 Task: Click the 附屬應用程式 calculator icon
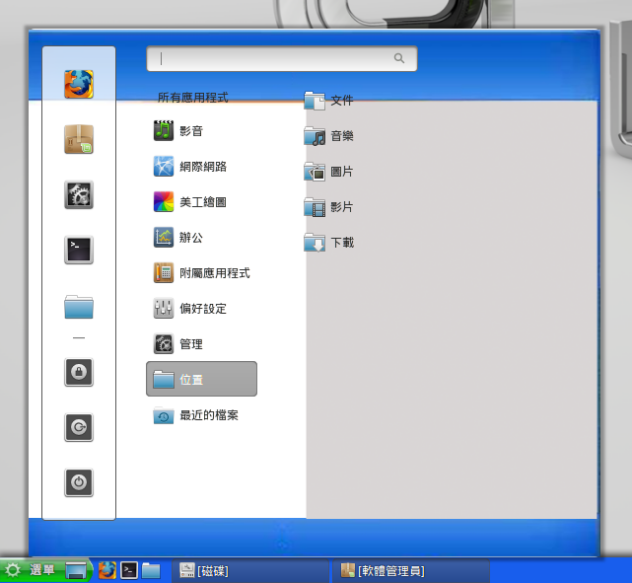pyautogui.click(x=164, y=273)
